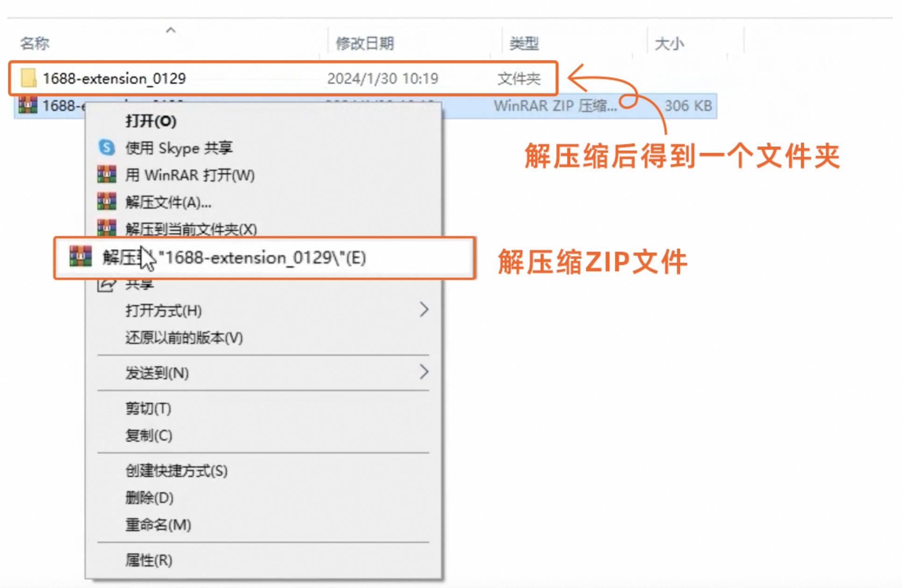Screen dimensions: 902x588
Task: Choose 剪切(T) from context menu
Action: coord(264,409)
